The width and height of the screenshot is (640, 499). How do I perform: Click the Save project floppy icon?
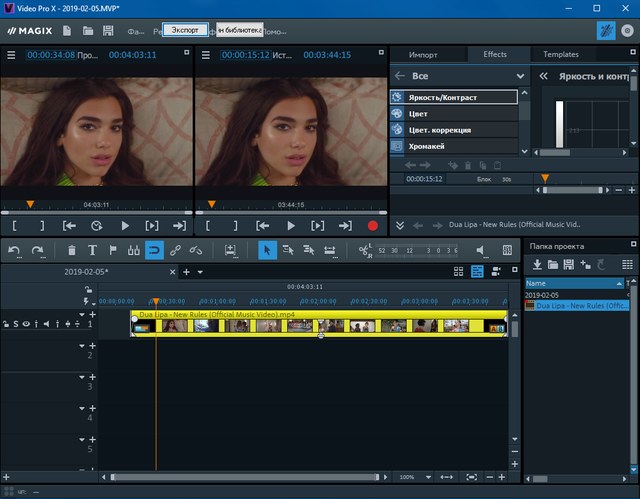coord(110,31)
